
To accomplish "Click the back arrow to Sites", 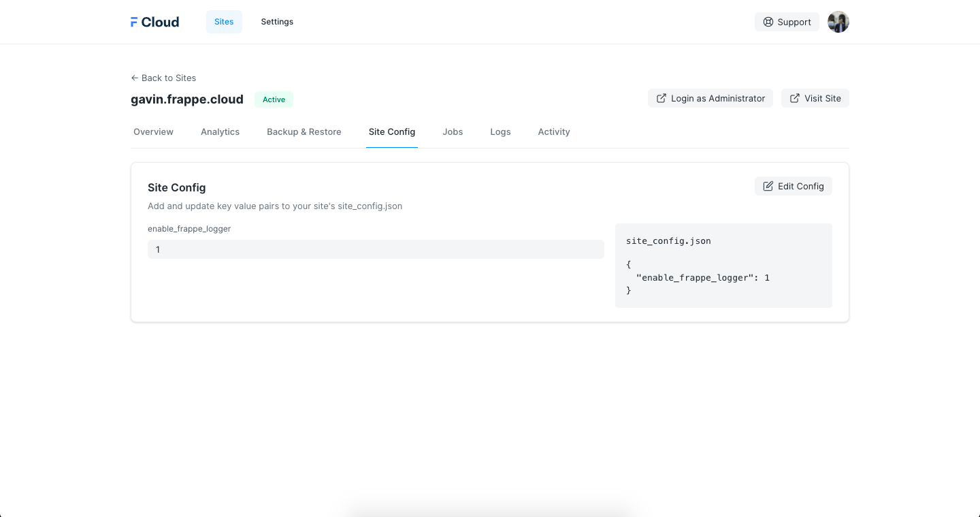I will [135, 78].
